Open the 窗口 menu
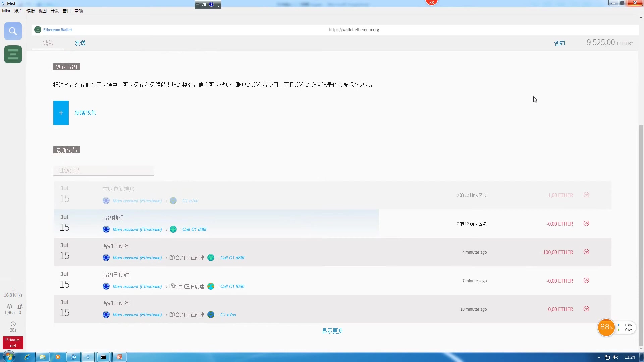 (67, 11)
